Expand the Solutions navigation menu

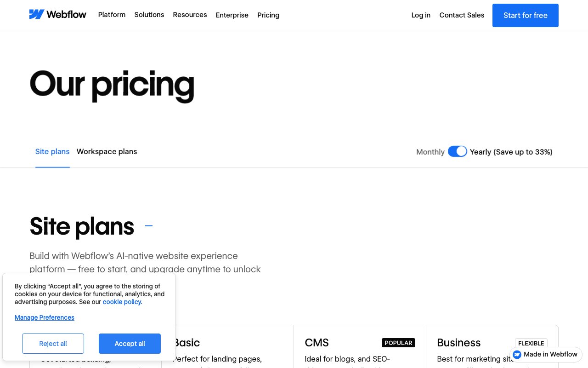coord(149,15)
